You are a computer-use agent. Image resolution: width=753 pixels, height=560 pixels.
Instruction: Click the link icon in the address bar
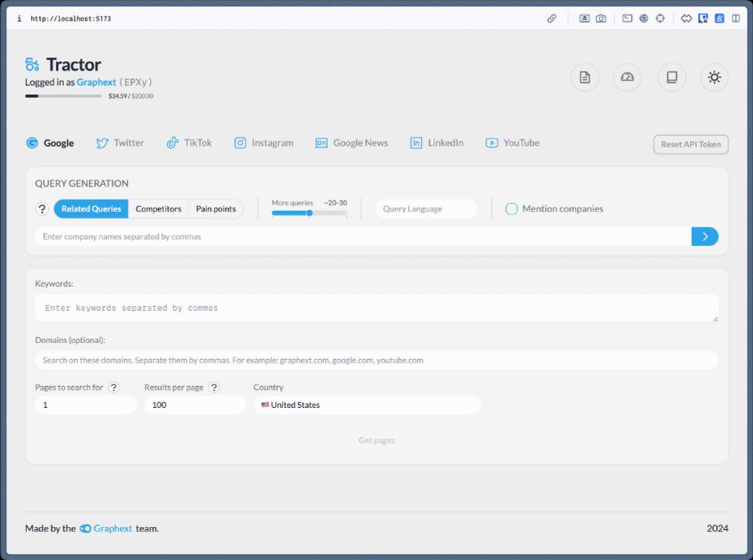click(x=552, y=18)
